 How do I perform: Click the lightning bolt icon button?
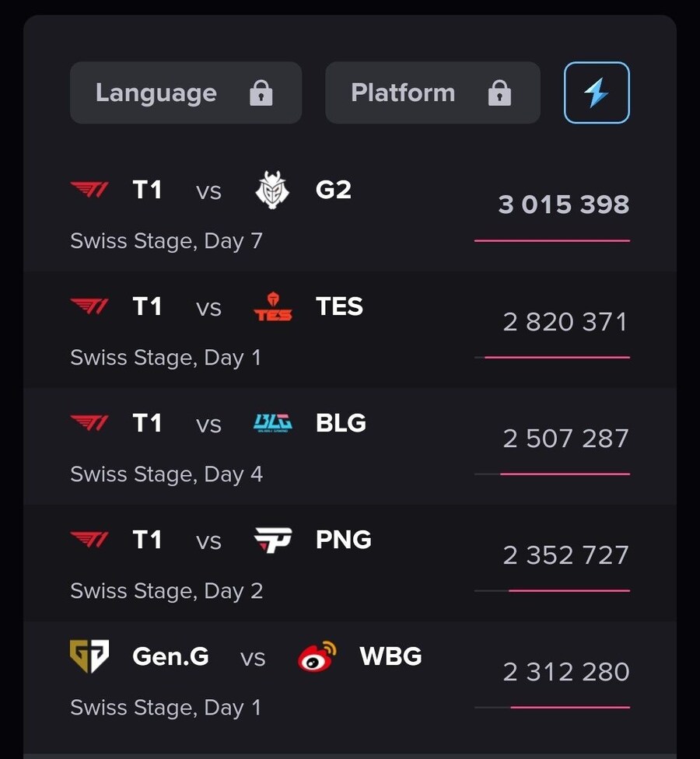point(597,93)
